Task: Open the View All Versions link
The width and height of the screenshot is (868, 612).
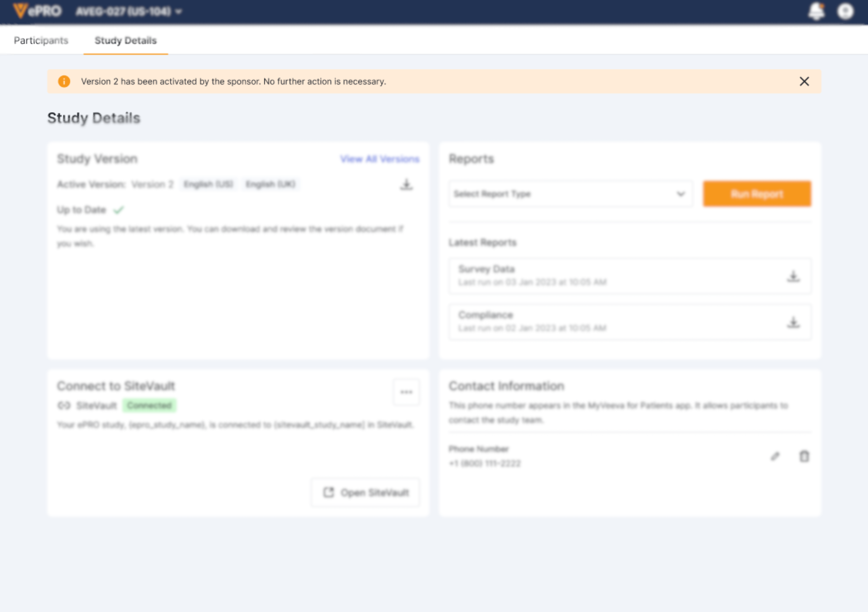Action: coord(380,159)
